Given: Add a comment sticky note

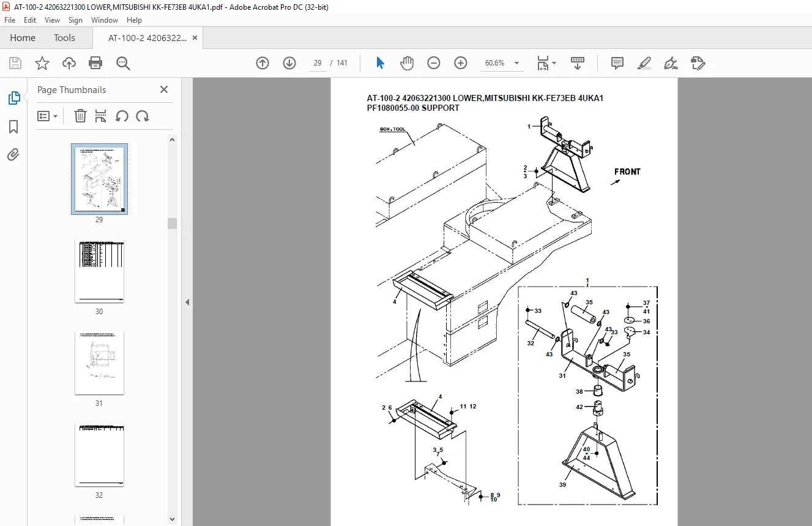Looking at the screenshot, I should (617, 63).
